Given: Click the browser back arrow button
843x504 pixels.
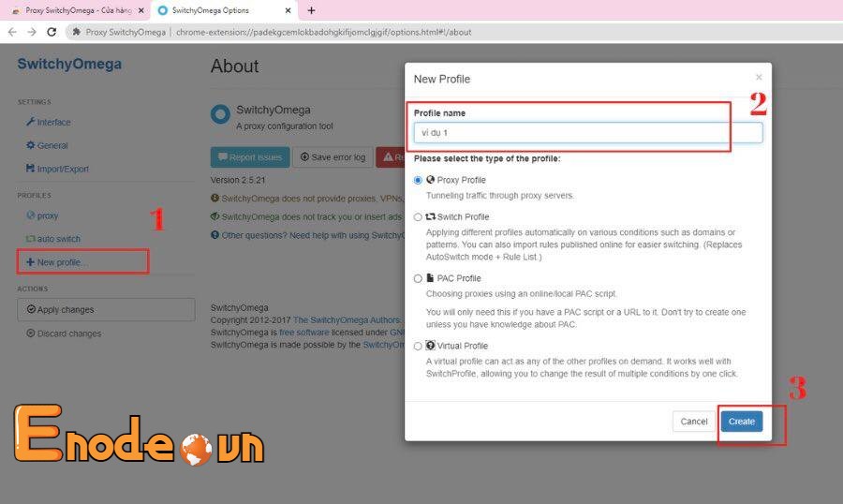Looking at the screenshot, I should click(12, 31).
